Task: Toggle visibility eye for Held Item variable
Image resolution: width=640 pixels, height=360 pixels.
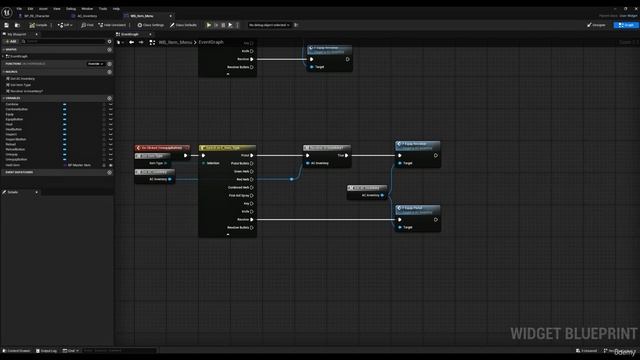Action: pyautogui.click(x=111, y=165)
